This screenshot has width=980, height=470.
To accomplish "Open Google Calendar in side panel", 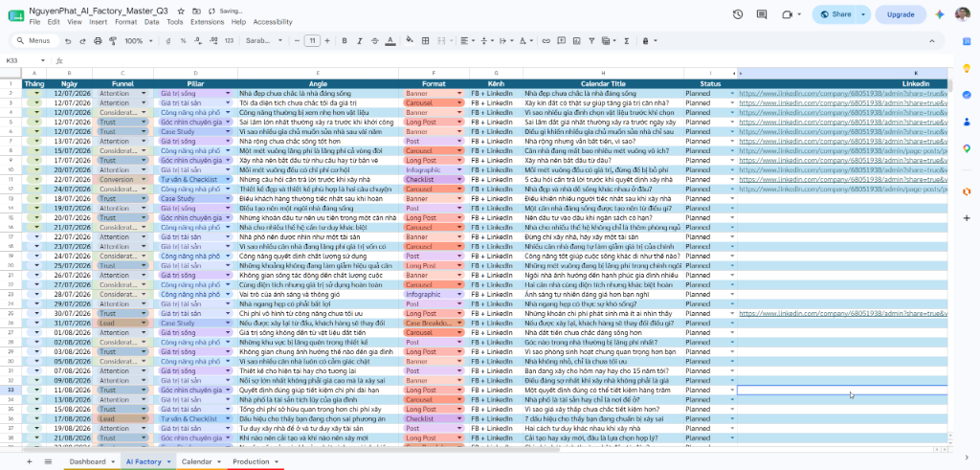I will coord(967,40).
